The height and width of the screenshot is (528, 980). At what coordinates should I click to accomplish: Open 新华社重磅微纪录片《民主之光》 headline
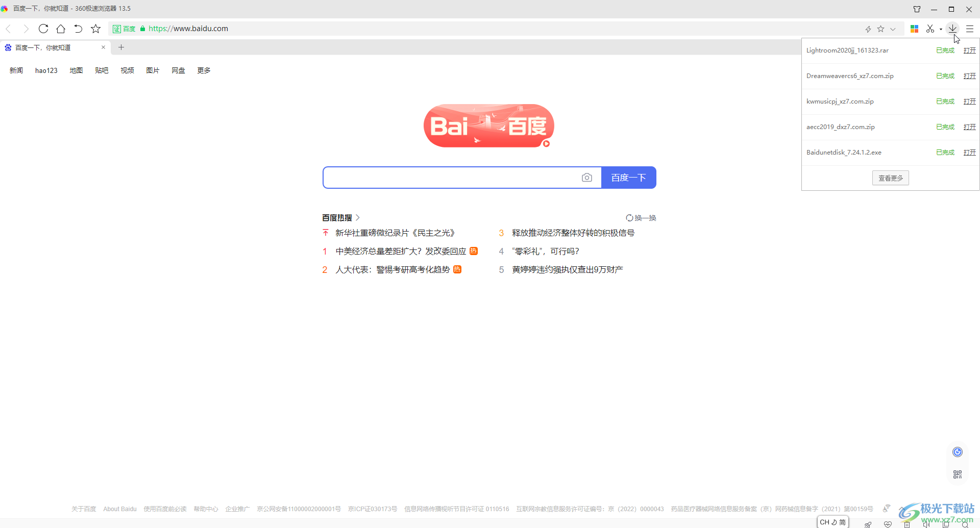coord(395,233)
